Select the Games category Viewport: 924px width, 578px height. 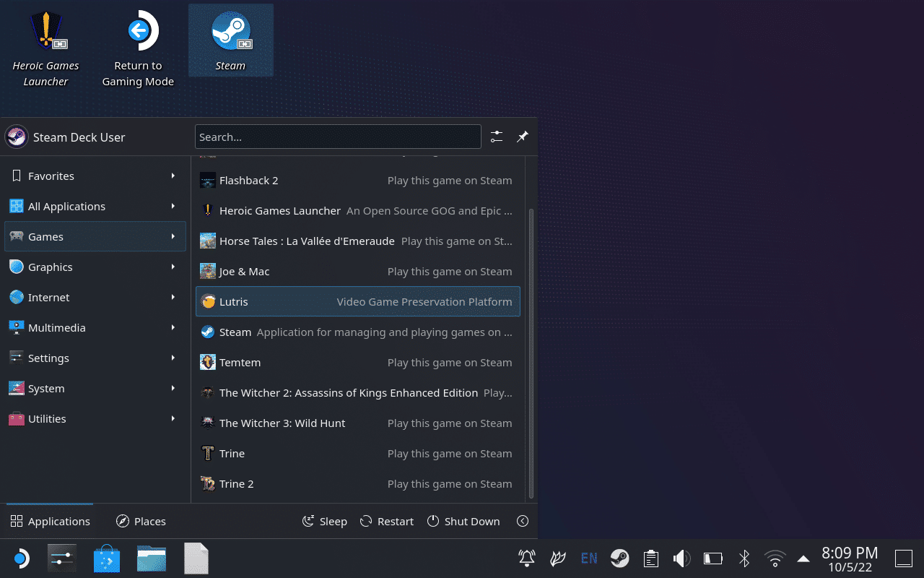pos(95,236)
